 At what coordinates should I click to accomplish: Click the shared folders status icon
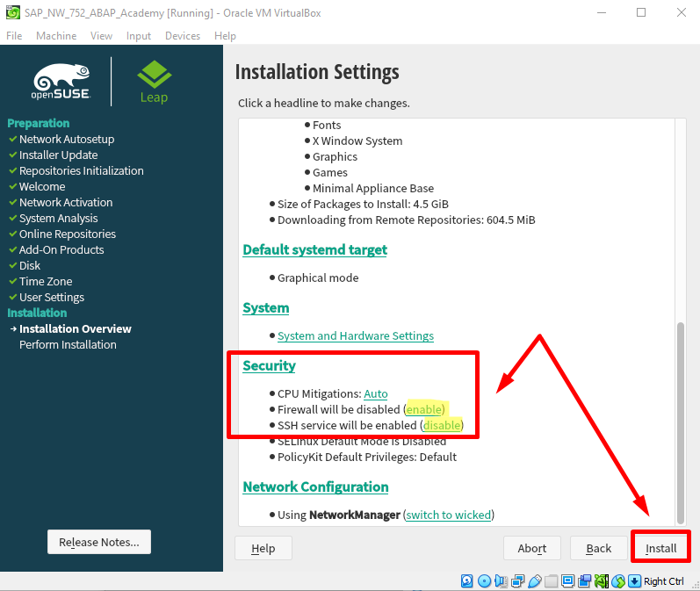[551, 580]
